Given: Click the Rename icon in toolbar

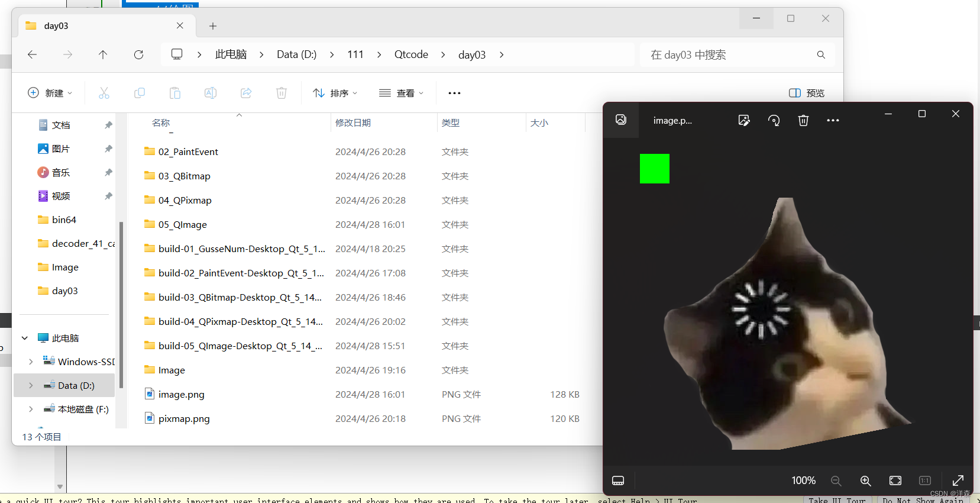Looking at the screenshot, I should pyautogui.click(x=211, y=93).
